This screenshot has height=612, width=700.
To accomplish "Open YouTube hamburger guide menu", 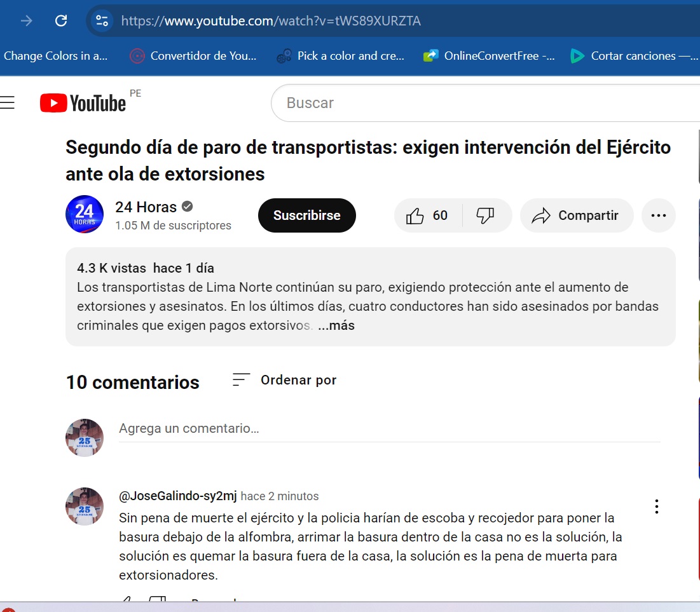I will 8,103.
